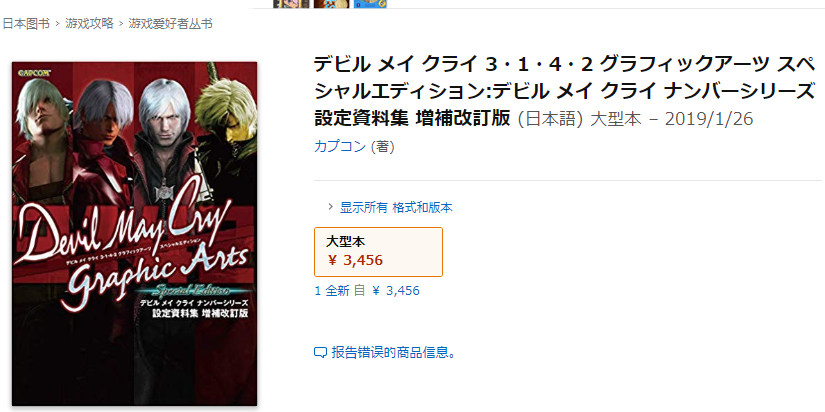Open the leftmost cropped thumbnail at top
Viewport: 825px width, 412px height.
click(291, 4)
